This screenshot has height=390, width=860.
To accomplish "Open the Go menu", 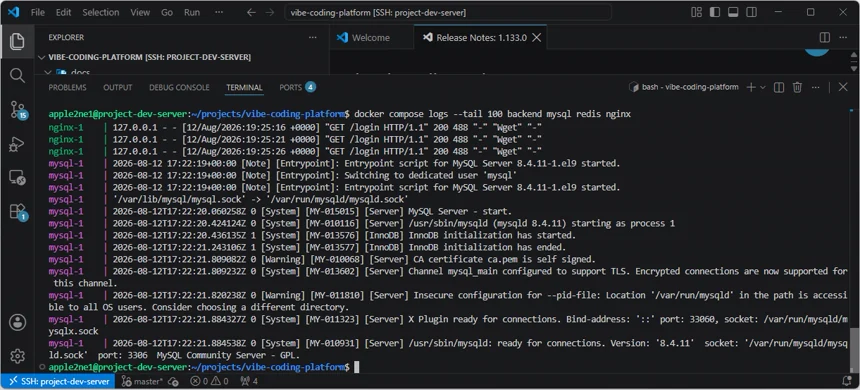I will 167,12.
